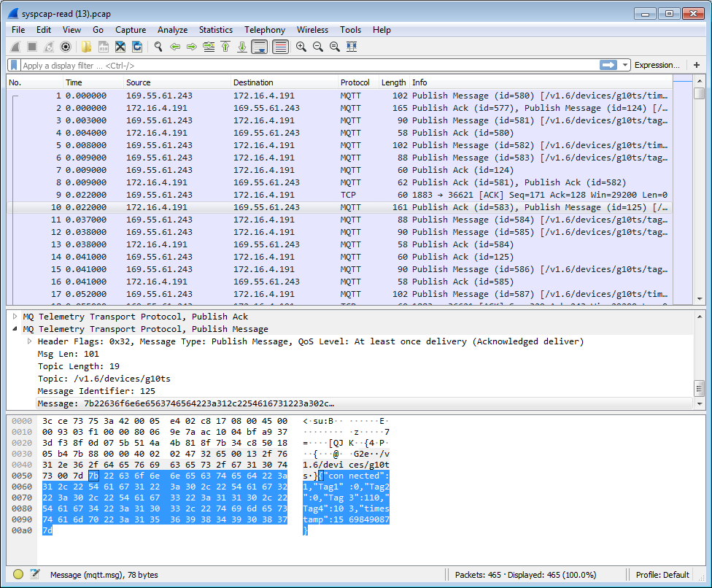Open the Expression… filter builder
Screen dimensions: 712x588
pos(657,66)
